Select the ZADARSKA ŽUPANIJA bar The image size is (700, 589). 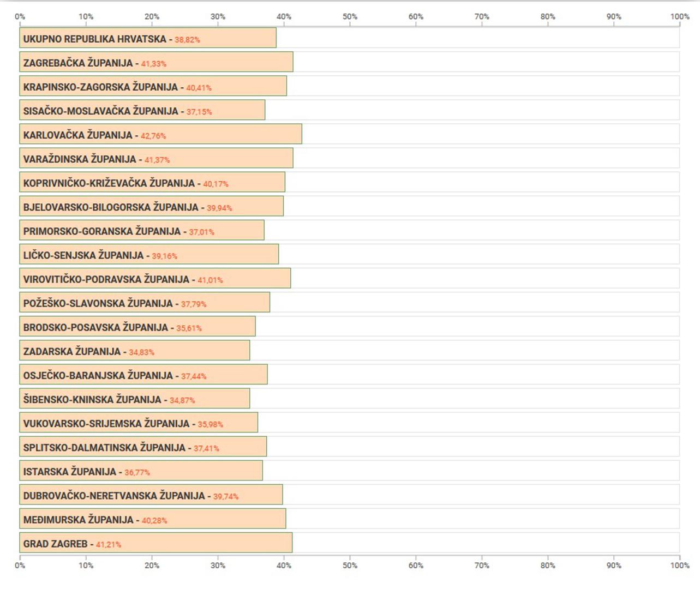tap(135, 350)
